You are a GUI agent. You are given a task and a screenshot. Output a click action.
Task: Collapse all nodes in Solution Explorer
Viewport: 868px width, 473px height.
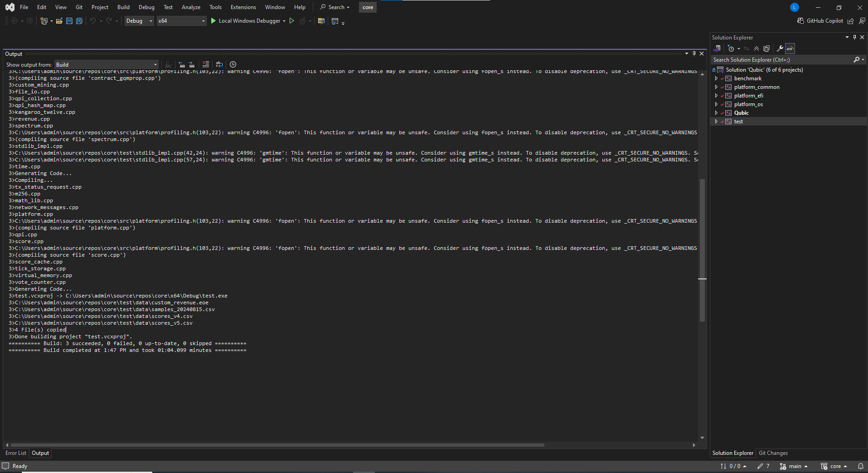coord(756,49)
